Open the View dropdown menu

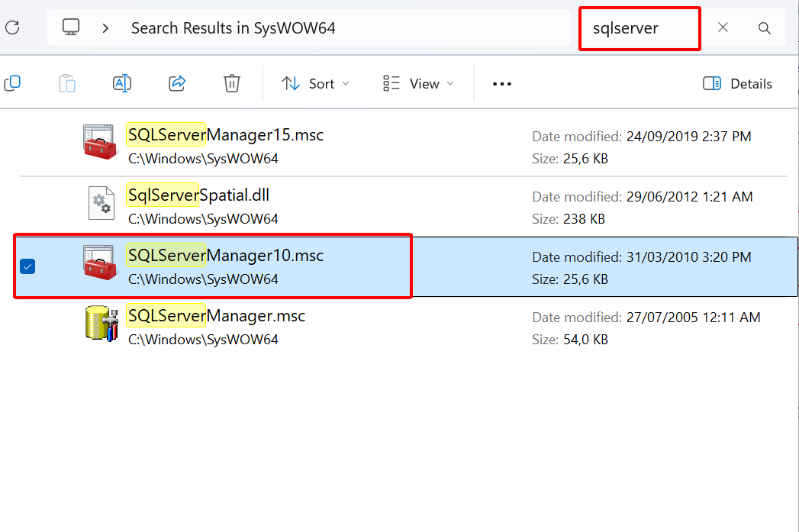[x=418, y=84]
